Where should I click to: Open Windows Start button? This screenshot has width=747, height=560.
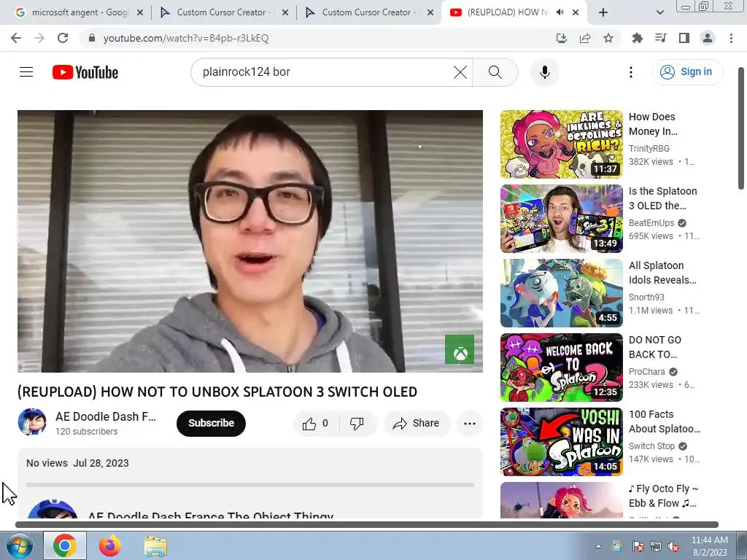(x=20, y=545)
